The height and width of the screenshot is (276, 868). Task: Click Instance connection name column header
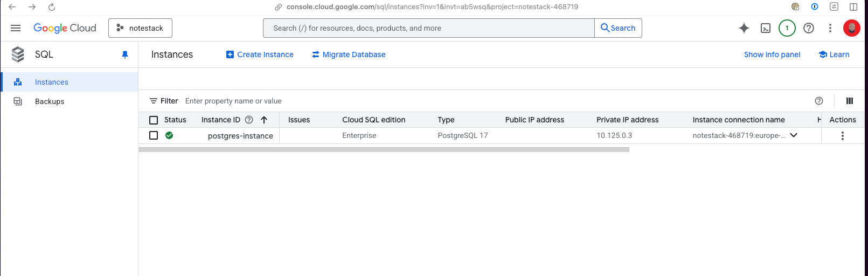click(739, 120)
